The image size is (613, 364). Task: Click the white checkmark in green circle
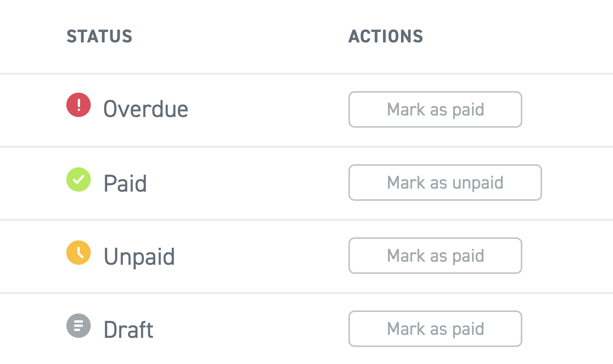tap(79, 179)
